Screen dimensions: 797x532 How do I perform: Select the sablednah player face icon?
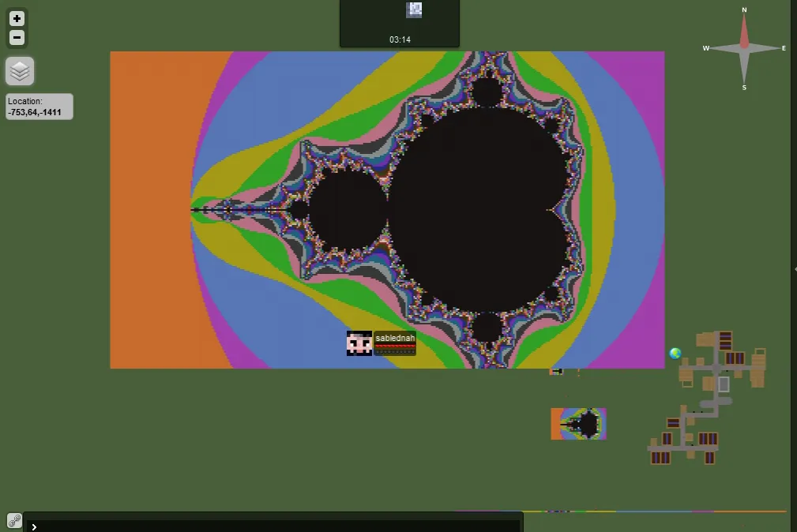point(359,343)
